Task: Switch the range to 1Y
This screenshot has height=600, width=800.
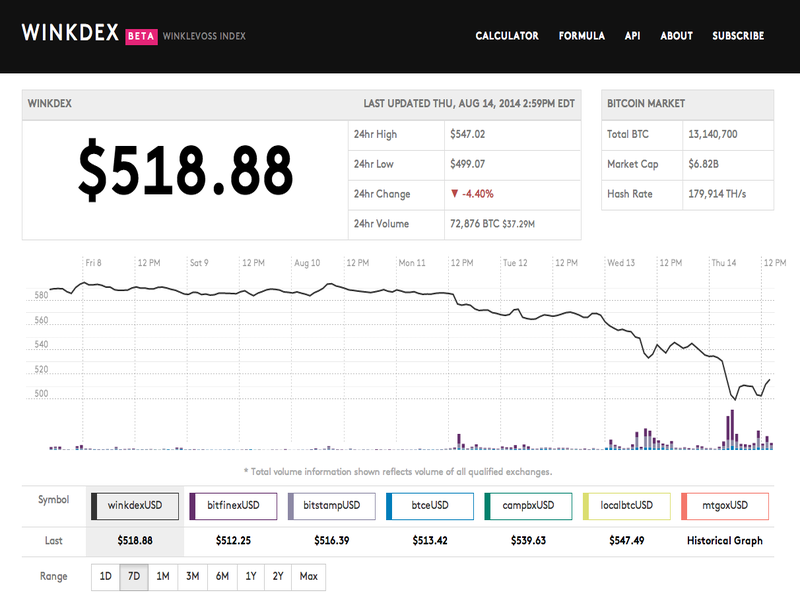Action: click(250, 577)
